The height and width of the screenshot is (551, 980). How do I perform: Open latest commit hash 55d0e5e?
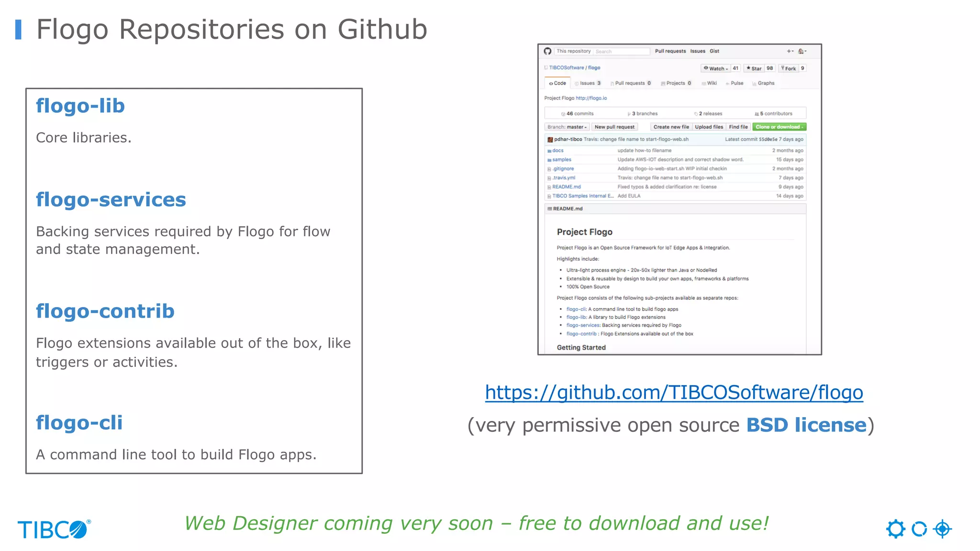point(768,140)
